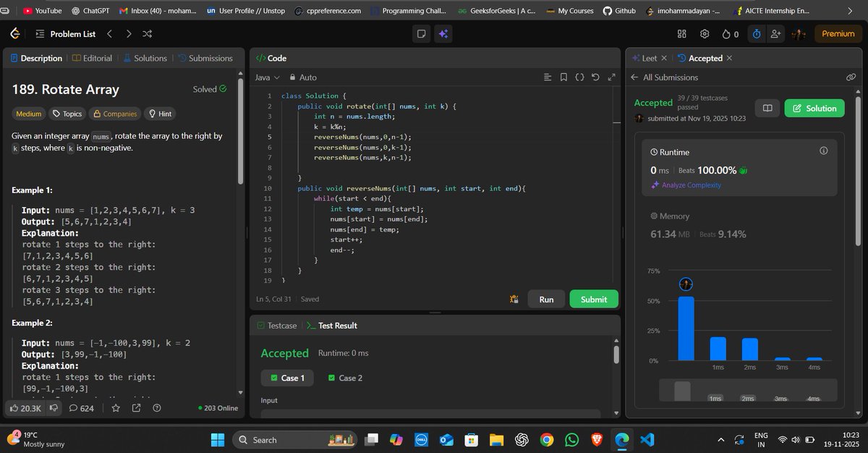
Task: Open the Problem List
Action: (x=65, y=34)
